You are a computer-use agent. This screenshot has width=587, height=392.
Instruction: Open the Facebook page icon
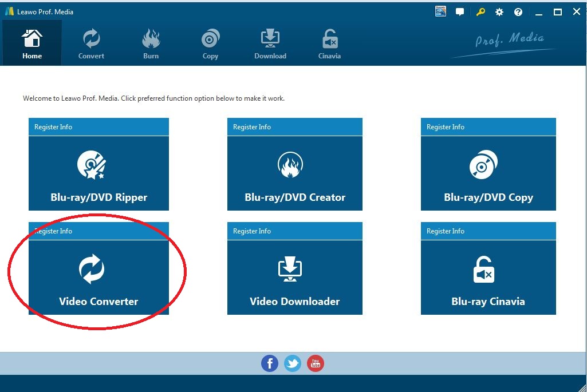[270, 363]
